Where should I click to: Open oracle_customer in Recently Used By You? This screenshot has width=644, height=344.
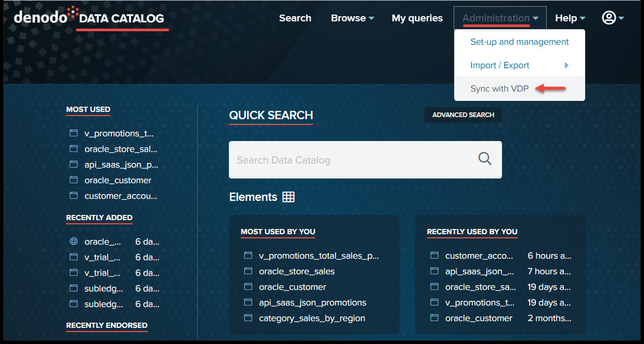pos(479,318)
